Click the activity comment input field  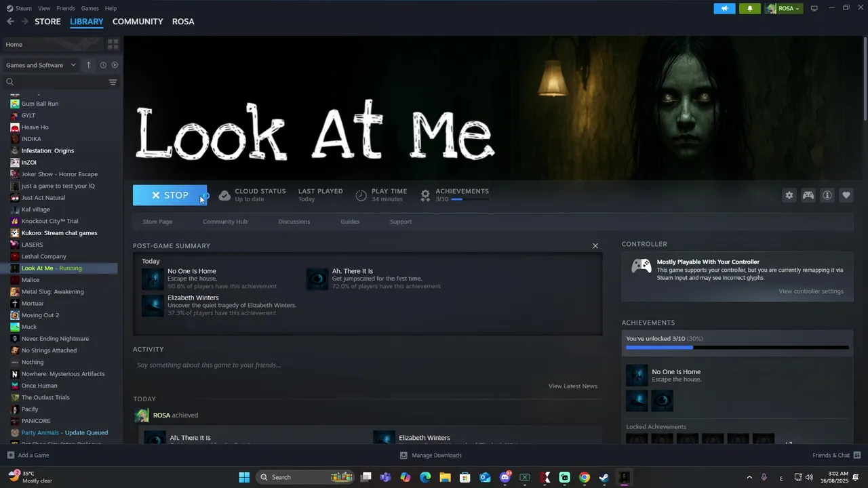(368, 365)
